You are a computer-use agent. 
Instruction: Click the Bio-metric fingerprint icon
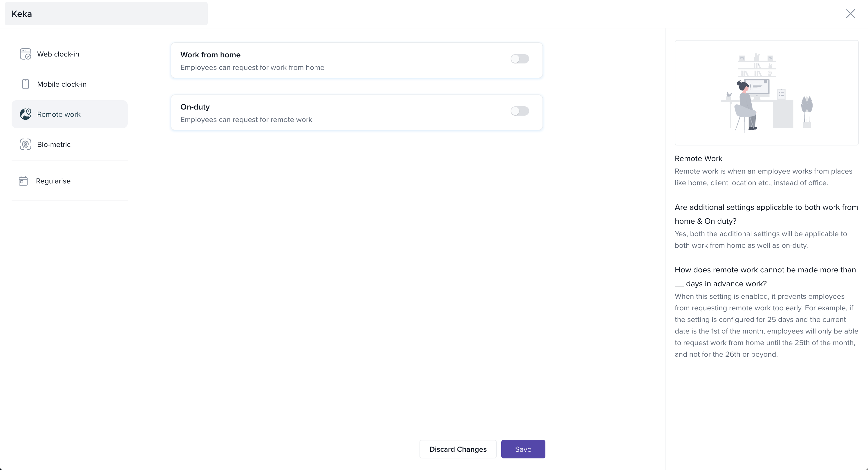click(x=25, y=144)
